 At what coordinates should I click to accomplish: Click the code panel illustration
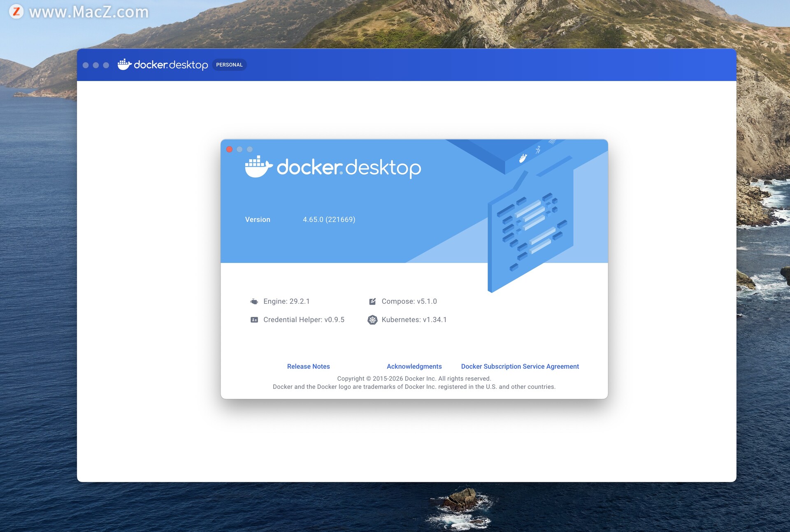pyautogui.click(x=531, y=230)
